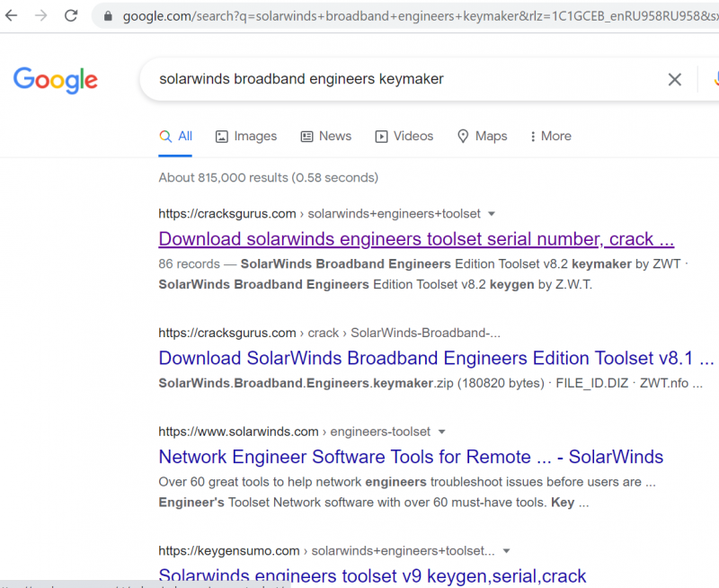This screenshot has width=719, height=588.
Task: Expand the arrow beside the keygensumo.com URL
Action: click(x=506, y=550)
